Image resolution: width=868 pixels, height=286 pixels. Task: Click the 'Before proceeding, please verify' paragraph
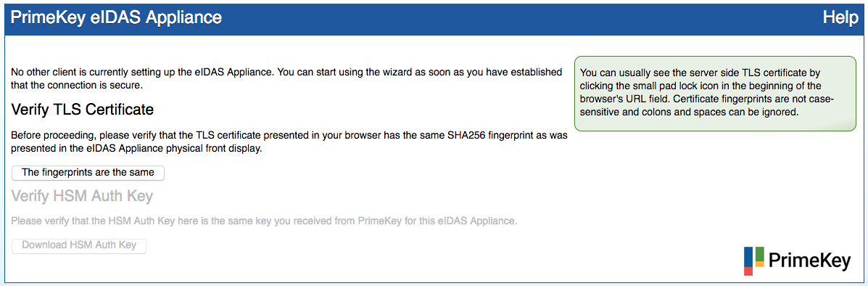click(292, 142)
